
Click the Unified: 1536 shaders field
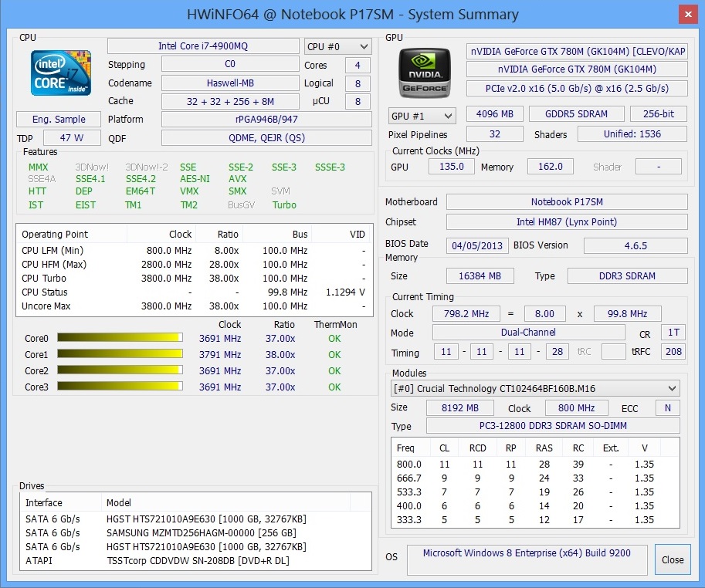tap(632, 133)
